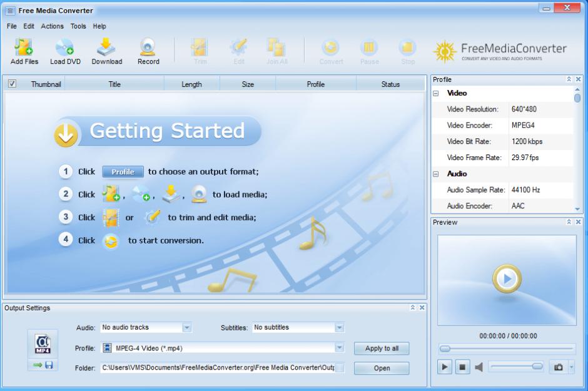
Task: Click the Apply to all button
Action: pyautogui.click(x=382, y=348)
